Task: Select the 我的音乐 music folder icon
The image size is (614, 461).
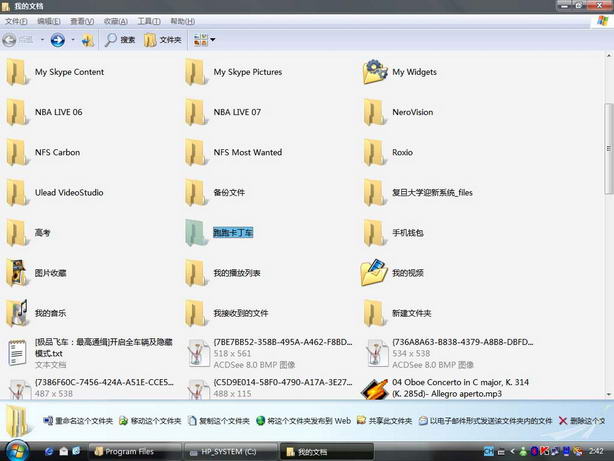Action: [18, 312]
